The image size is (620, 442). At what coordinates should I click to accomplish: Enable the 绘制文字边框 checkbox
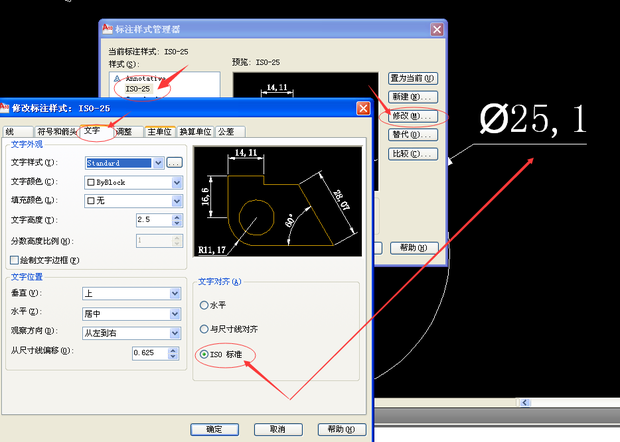(x=16, y=260)
